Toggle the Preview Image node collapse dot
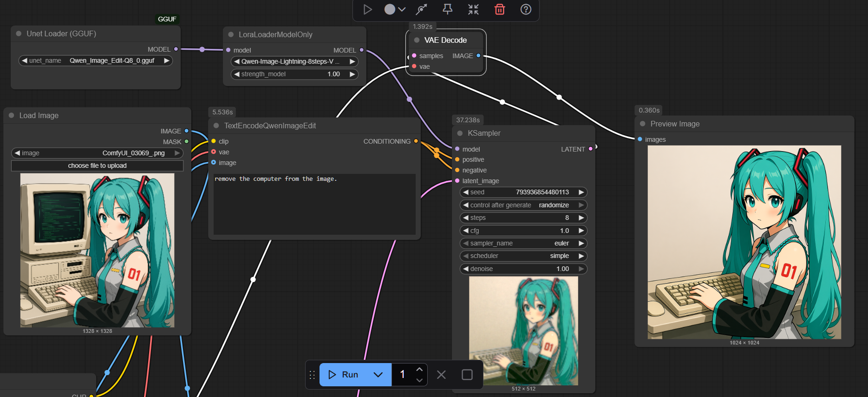This screenshot has height=397, width=868. tap(643, 124)
